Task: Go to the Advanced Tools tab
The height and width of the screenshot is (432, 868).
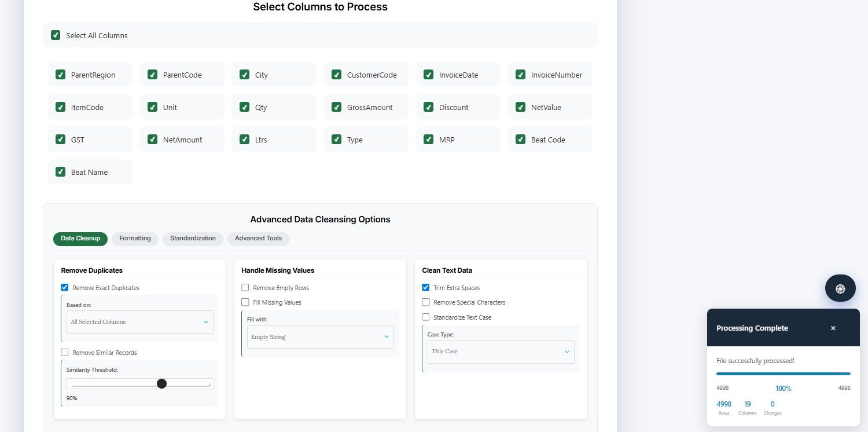Action: pyautogui.click(x=258, y=239)
